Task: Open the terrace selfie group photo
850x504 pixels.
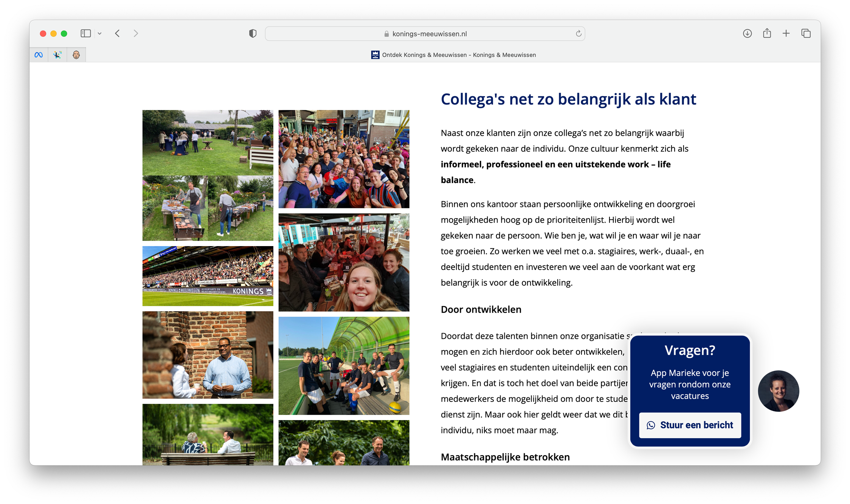Action: click(x=344, y=262)
